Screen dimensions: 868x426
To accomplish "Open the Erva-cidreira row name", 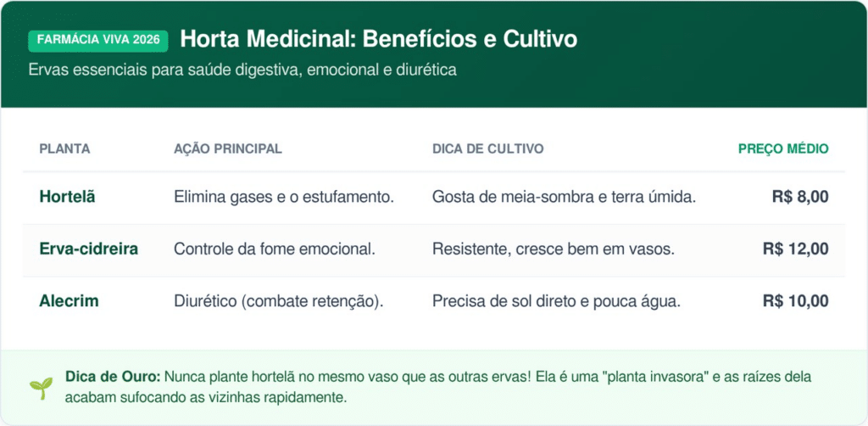I will [88, 249].
